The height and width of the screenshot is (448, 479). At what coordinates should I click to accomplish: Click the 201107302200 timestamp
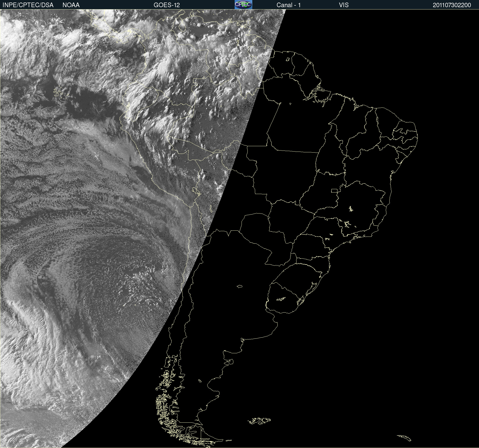452,5
